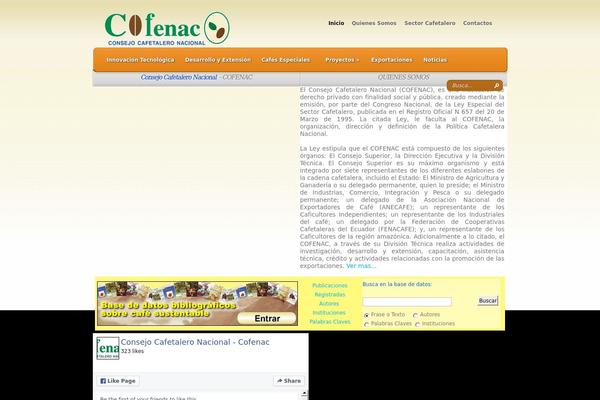This screenshot has width=600, height=400.
Task: Open the Inicio menu item
Action: pyautogui.click(x=336, y=23)
